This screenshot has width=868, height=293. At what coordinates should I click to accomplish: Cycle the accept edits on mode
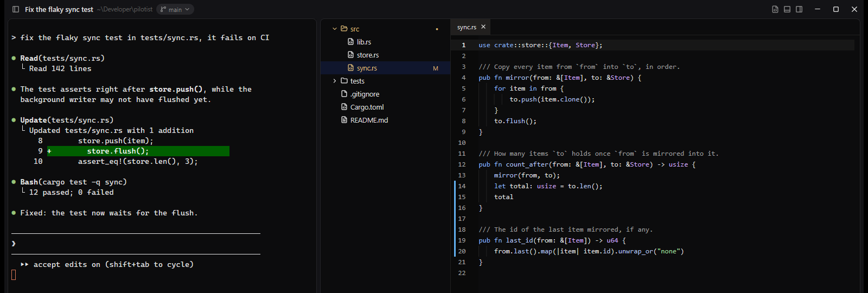coord(107,265)
